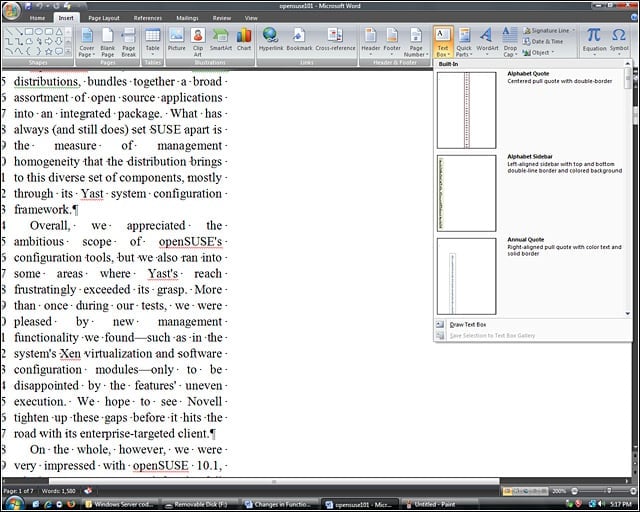The width and height of the screenshot is (640, 512).
Task: Pick the Annual Quote text box style
Action: [x=467, y=276]
